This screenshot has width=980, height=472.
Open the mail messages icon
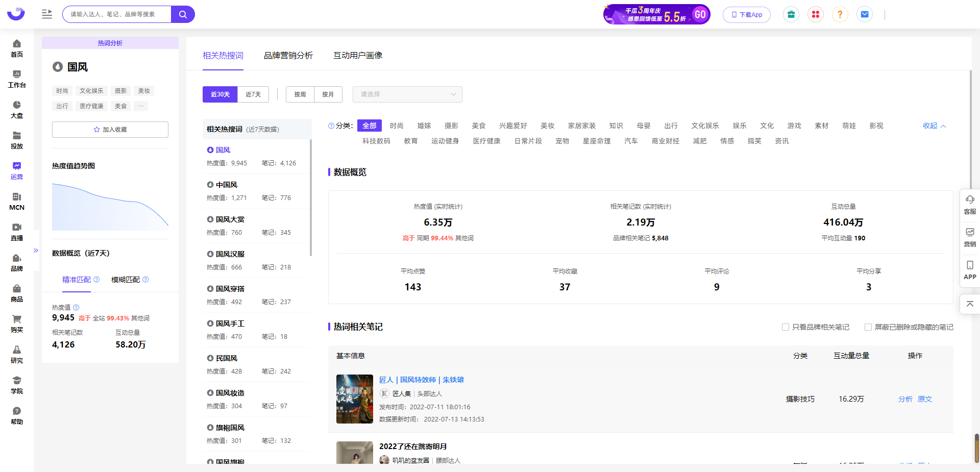(x=865, y=14)
